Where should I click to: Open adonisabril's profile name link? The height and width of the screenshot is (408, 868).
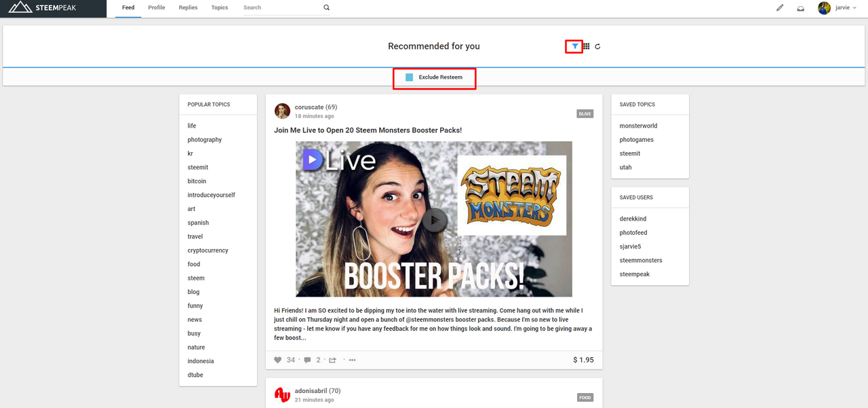[311, 391]
